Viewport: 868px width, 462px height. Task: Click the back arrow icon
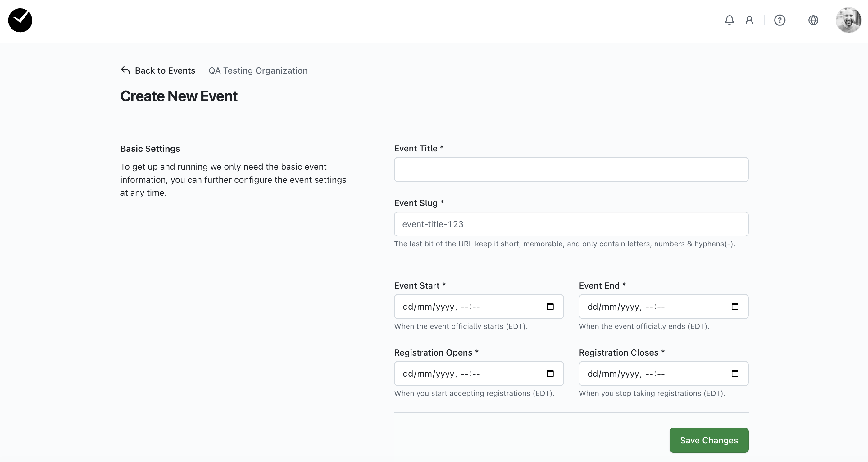(125, 70)
